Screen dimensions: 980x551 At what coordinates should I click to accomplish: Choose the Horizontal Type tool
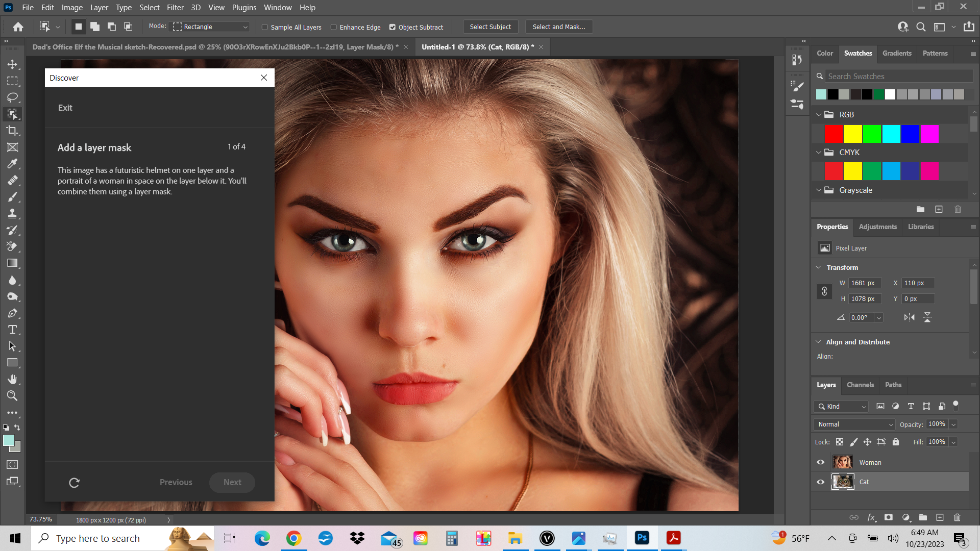click(13, 330)
